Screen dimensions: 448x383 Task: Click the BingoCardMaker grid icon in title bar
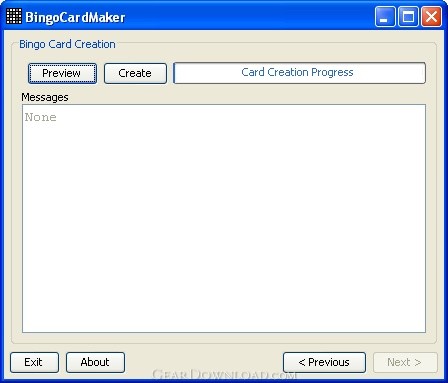[x=14, y=16]
